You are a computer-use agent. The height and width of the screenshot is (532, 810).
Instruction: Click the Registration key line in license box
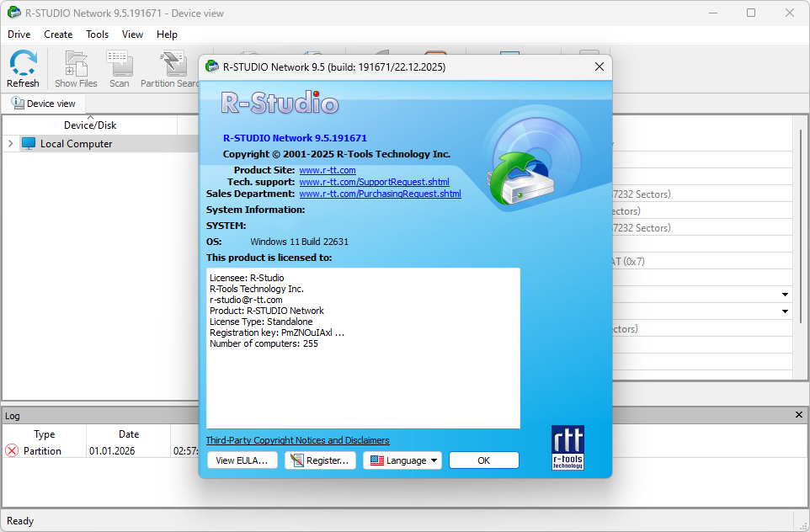pyautogui.click(x=277, y=332)
